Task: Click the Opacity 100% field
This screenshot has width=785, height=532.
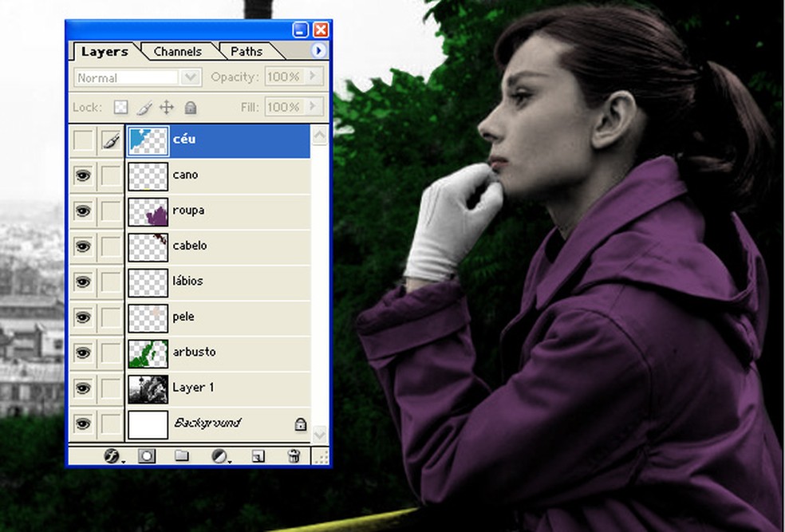Action: coord(285,76)
